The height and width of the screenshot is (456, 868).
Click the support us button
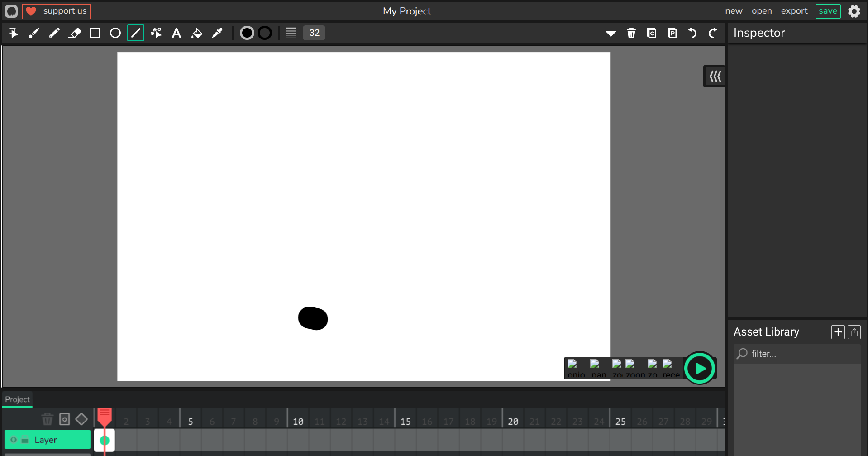[x=57, y=11]
